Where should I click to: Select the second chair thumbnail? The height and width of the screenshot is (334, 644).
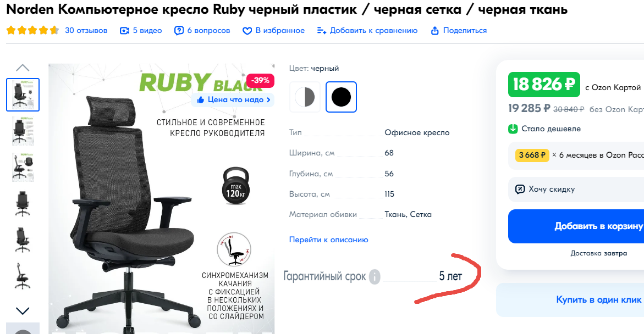(23, 131)
